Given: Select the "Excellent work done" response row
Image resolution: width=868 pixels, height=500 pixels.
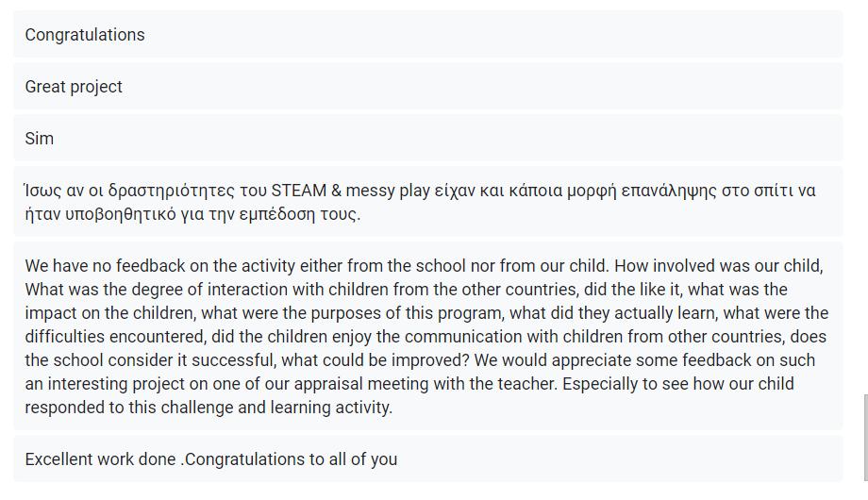Looking at the screenshot, I should 428,459.
